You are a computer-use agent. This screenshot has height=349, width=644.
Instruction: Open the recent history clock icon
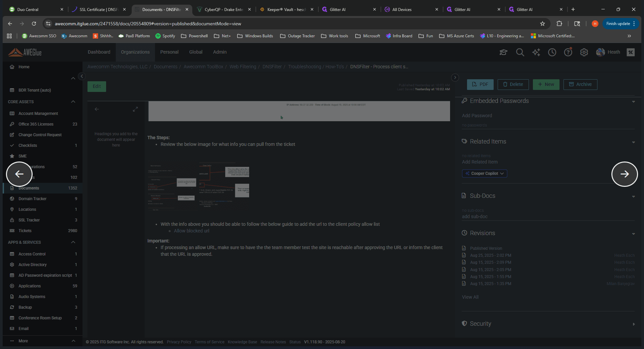[x=552, y=52]
